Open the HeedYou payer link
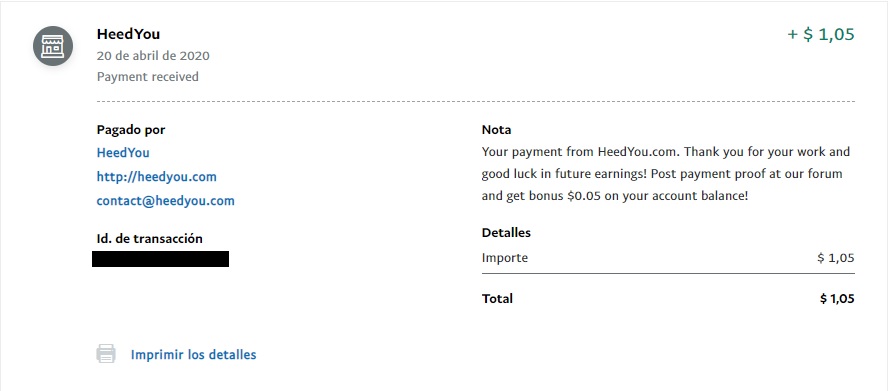The image size is (888, 391). coord(123,153)
